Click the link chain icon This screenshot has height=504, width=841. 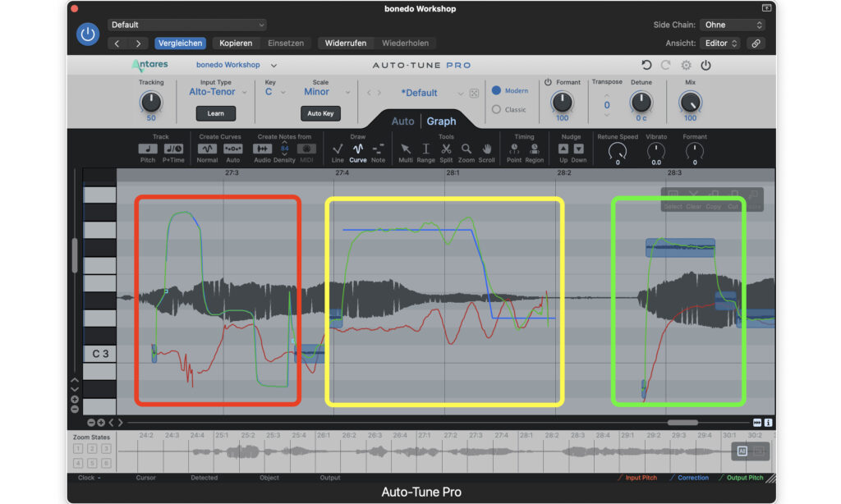(x=756, y=43)
